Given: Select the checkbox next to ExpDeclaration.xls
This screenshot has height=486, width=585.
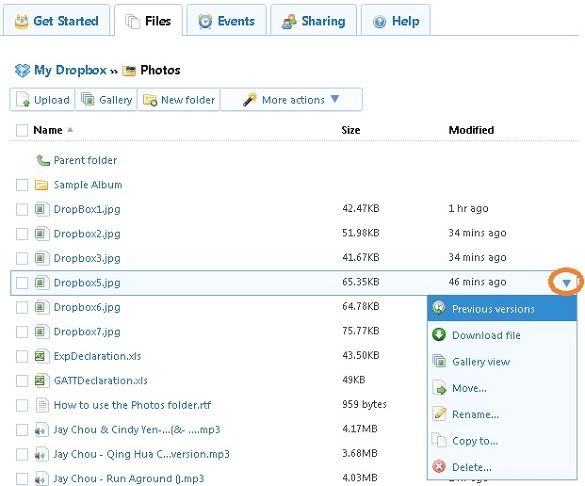Looking at the screenshot, I should [x=22, y=356].
